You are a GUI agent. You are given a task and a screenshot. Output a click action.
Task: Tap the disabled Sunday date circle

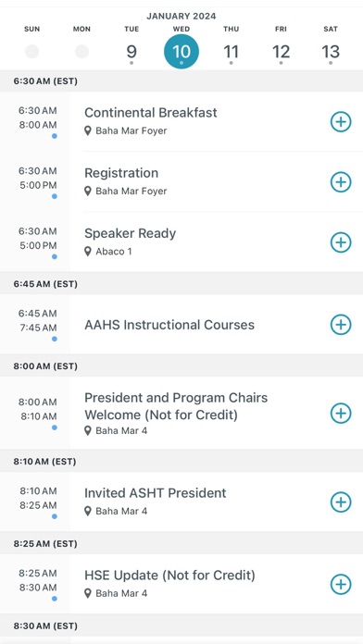pos(31,52)
